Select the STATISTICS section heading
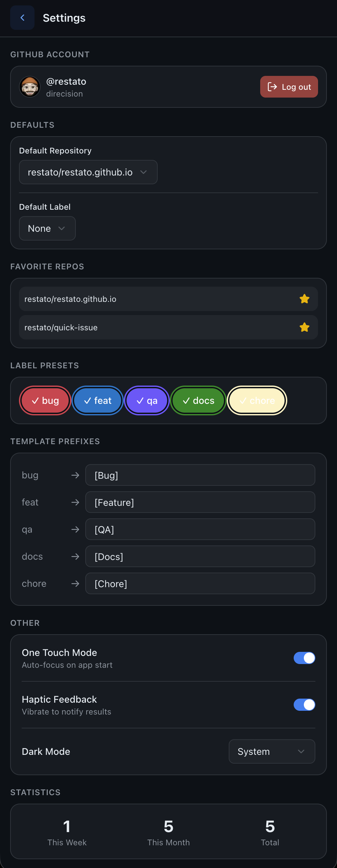Screen dimensions: 337x868 35,792
